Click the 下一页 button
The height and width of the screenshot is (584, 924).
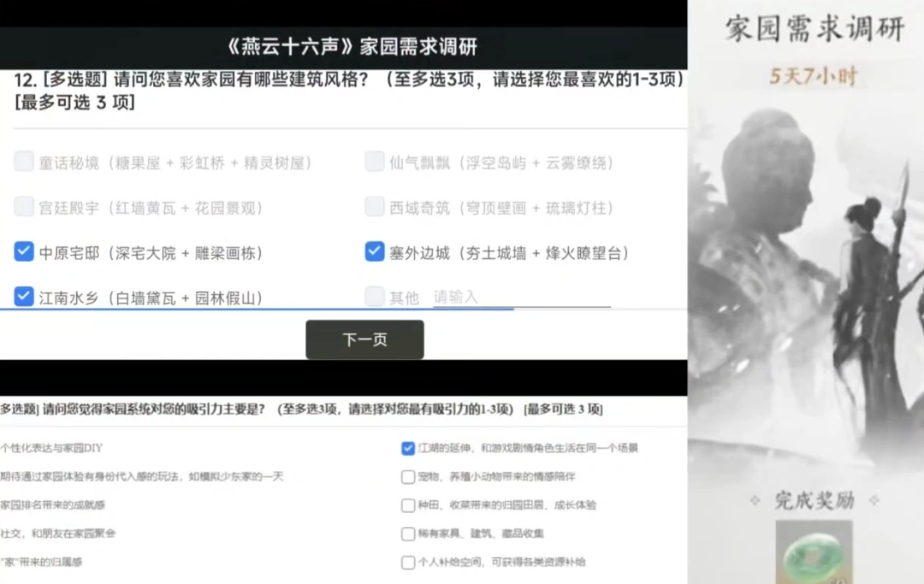tap(364, 339)
